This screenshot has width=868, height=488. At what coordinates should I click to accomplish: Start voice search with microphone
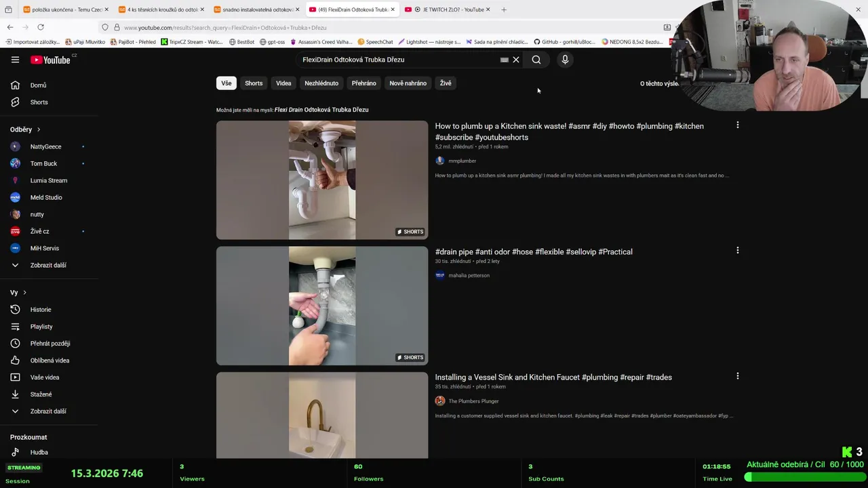point(565,60)
